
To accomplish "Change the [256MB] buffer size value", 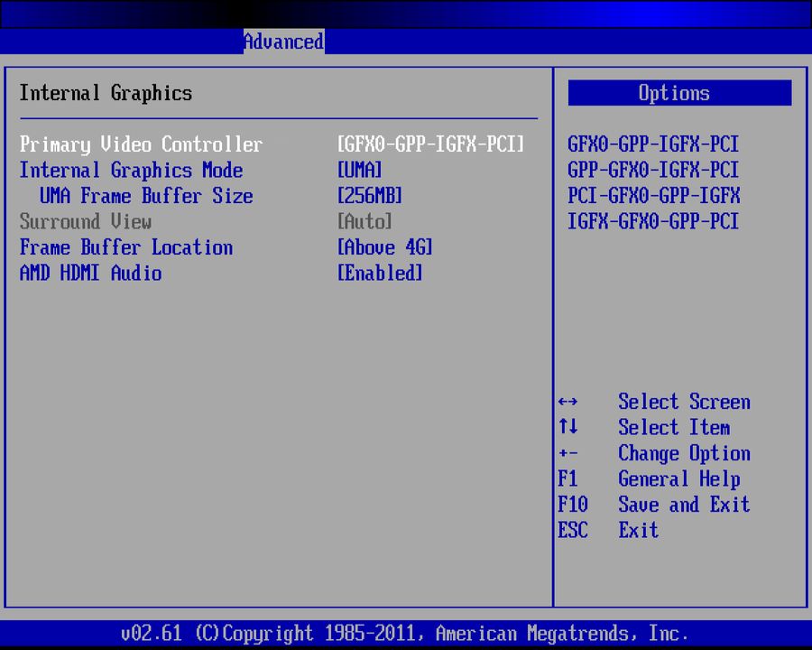I will tap(369, 196).
